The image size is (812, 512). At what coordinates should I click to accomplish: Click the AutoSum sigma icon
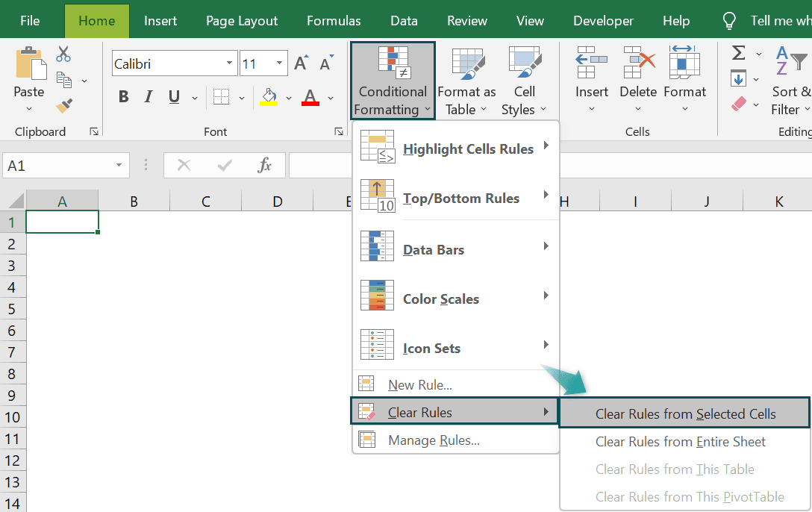738,53
